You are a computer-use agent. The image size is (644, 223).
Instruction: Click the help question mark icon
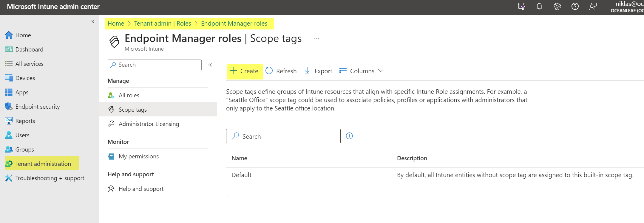click(x=575, y=6)
